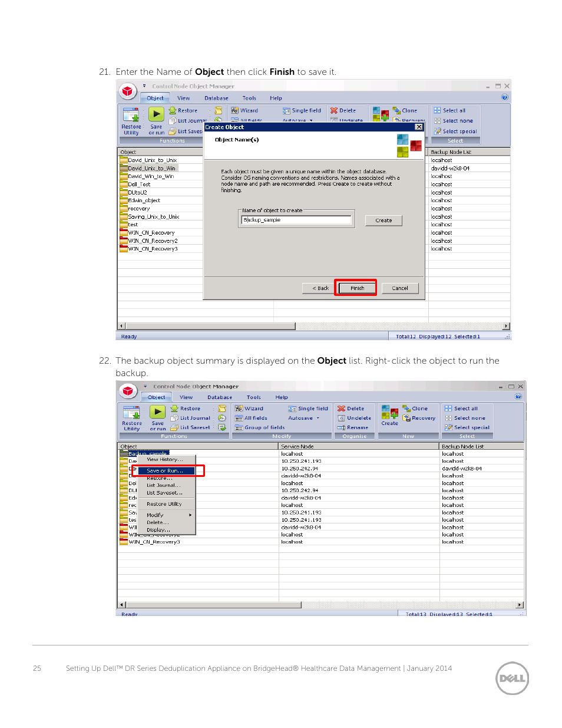
Task: Open quick access dropdown in step 21 title bar
Action: click(144, 86)
